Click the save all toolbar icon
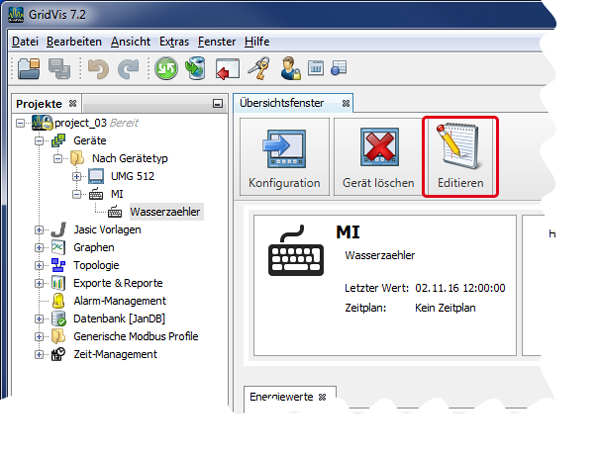This screenshot has height=456, width=600. tap(59, 68)
